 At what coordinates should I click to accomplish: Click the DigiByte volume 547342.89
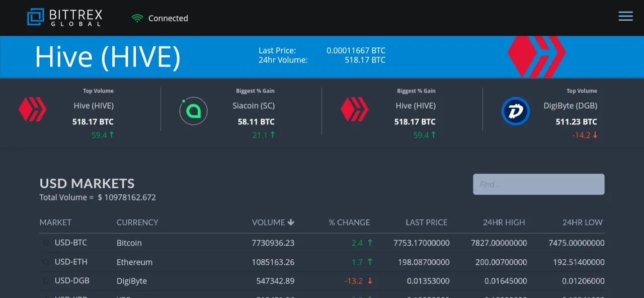click(x=275, y=280)
